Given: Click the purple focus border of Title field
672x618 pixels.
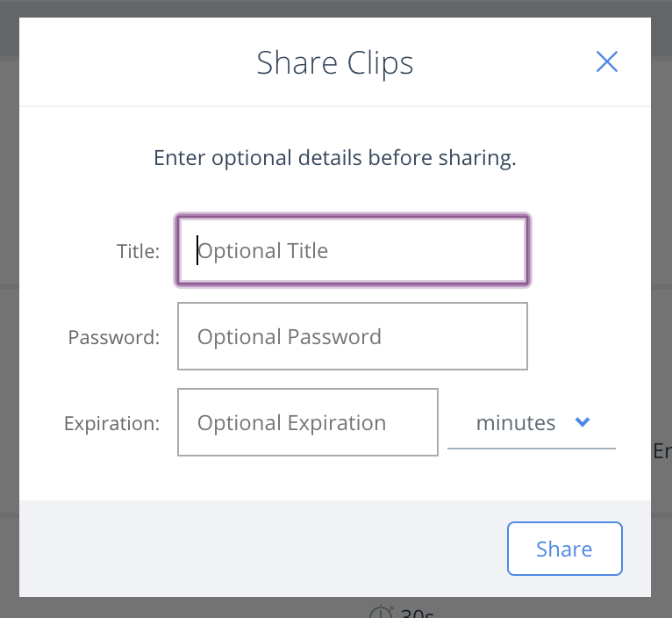Looking at the screenshot, I should (353, 216).
